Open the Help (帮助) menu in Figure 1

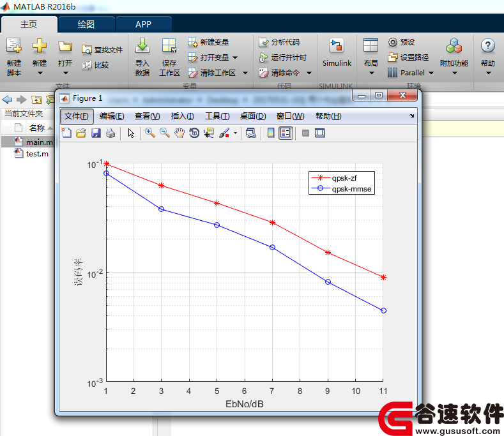[328, 116]
